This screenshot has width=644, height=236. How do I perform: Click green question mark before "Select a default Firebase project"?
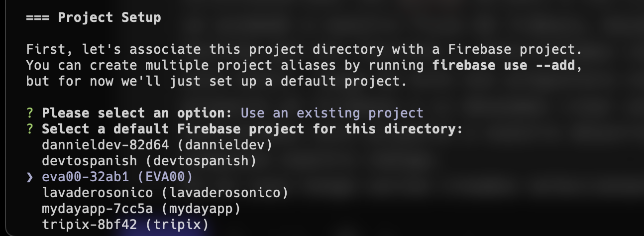coord(29,129)
